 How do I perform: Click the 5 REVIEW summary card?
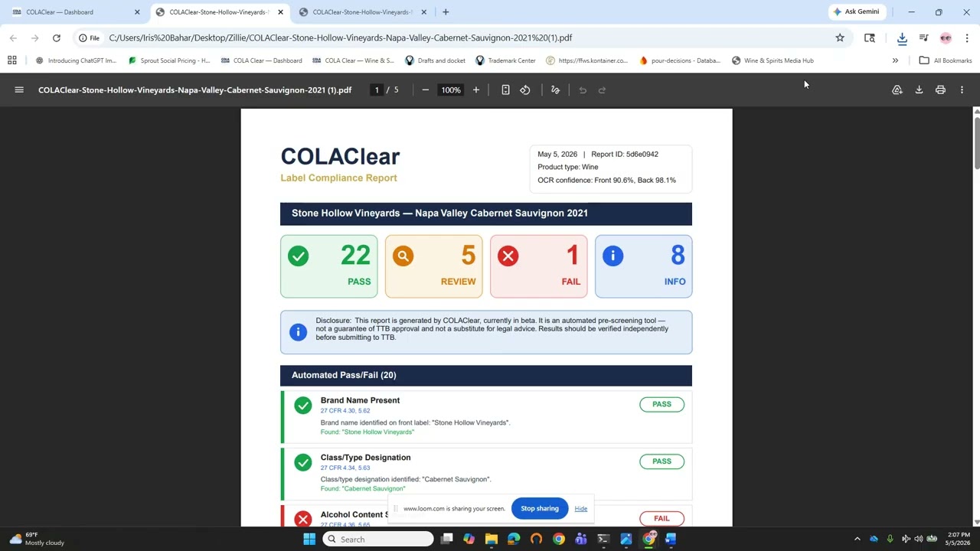coord(433,266)
